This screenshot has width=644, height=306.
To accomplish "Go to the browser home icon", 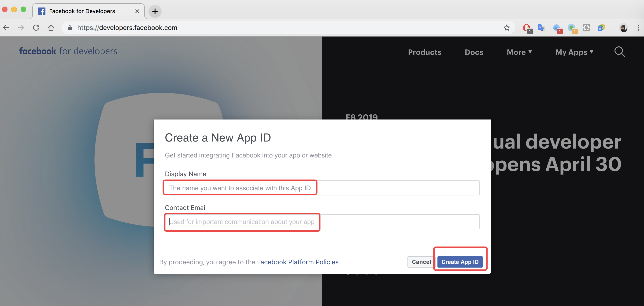I will point(51,27).
